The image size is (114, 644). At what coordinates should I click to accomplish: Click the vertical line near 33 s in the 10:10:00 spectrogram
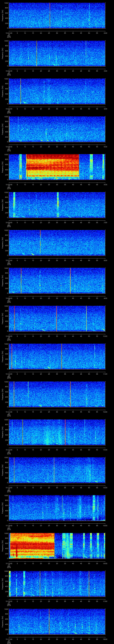(62, 357)
